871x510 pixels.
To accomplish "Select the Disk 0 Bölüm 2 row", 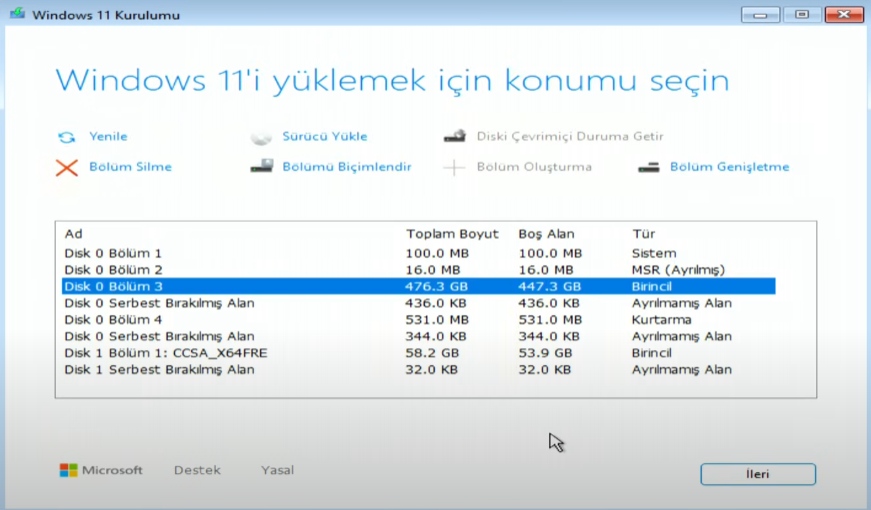I will pos(419,270).
